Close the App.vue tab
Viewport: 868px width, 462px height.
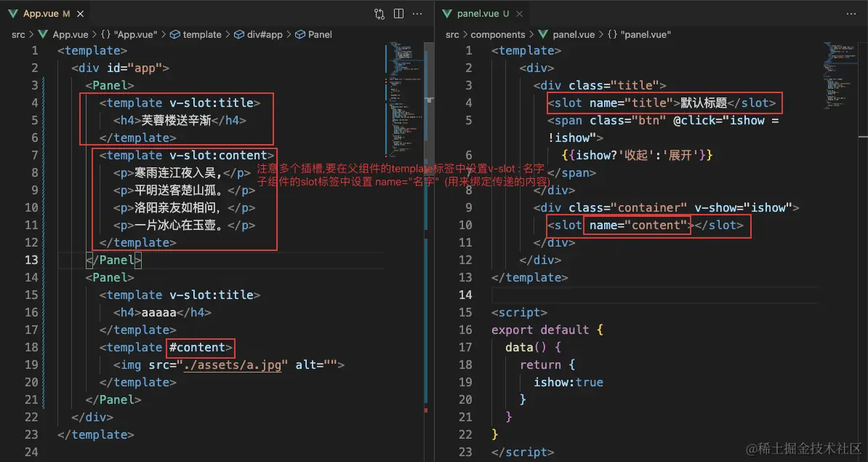[80, 13]
